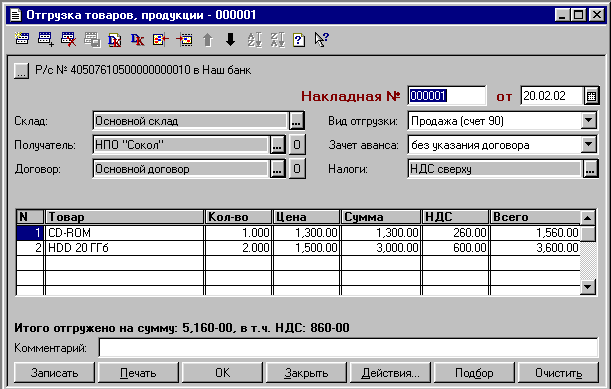Image resolution: width=611 pixels, height=389 pixels.
Task: Click the Кол-во column header
Action: click(238, 217)
